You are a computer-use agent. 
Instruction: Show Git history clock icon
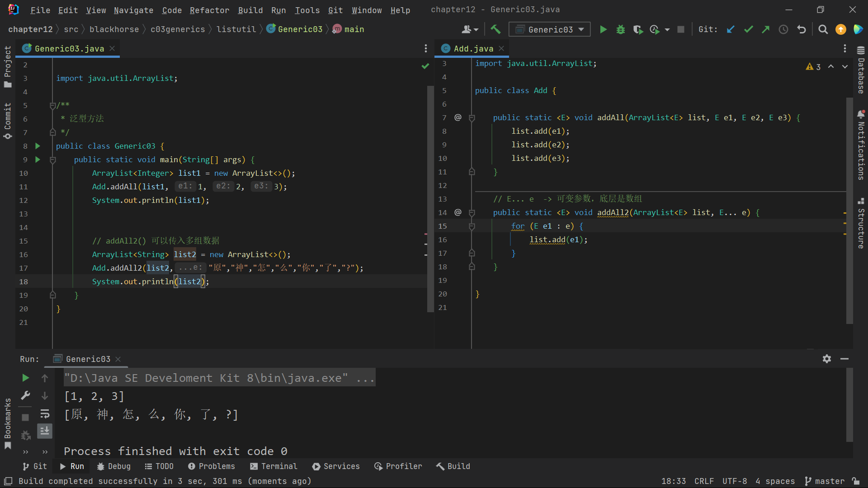[x=783, y=29]
